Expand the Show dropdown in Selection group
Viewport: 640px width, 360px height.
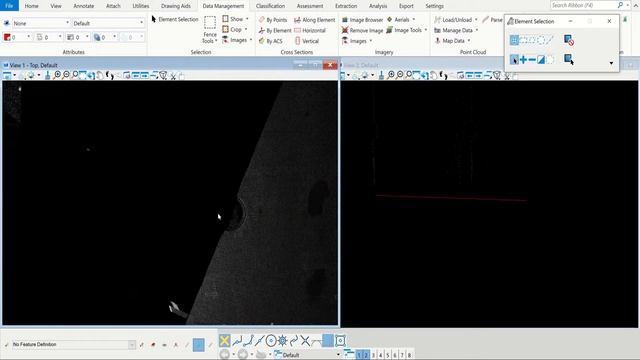click(x=236, y=19)
